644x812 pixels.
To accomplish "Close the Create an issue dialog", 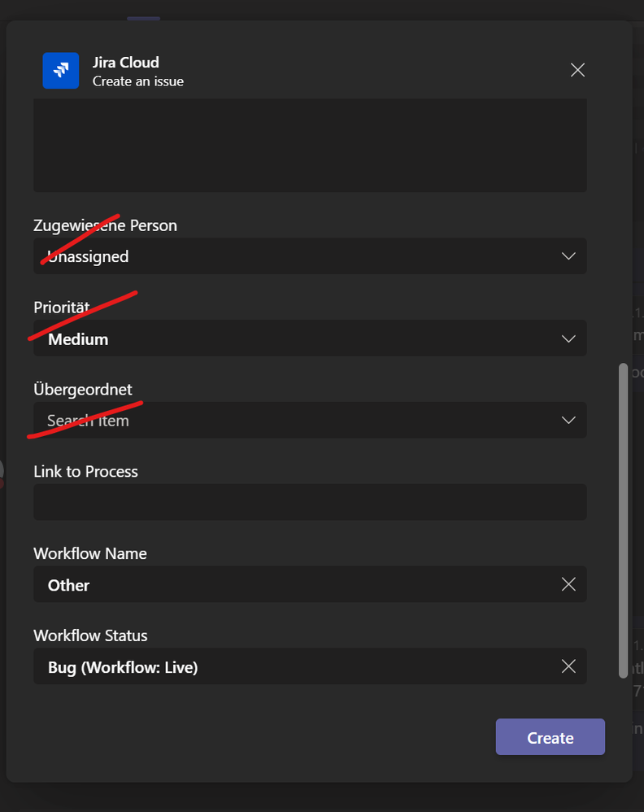I will click(x=577, y=70).
